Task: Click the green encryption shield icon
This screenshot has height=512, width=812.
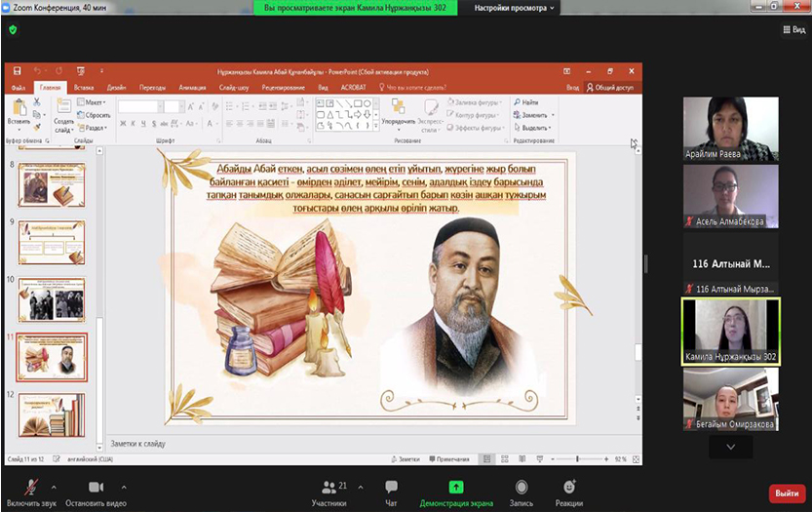Action: click(x=13, y=29)
